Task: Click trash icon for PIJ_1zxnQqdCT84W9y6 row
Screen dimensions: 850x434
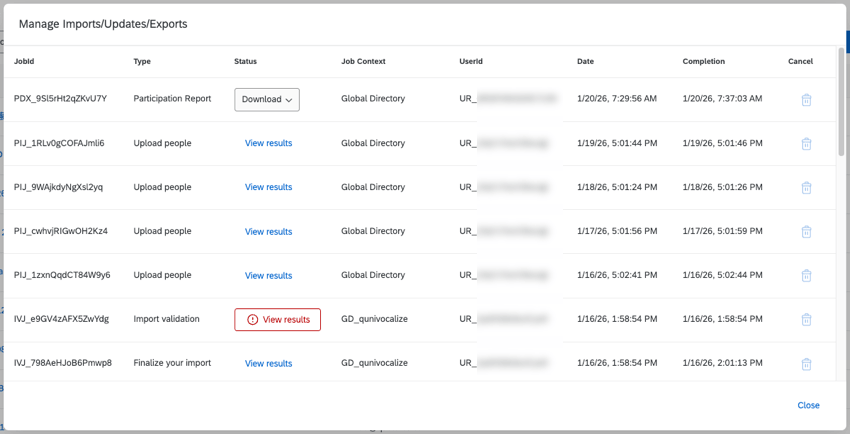Action: [x=806, y=276]
